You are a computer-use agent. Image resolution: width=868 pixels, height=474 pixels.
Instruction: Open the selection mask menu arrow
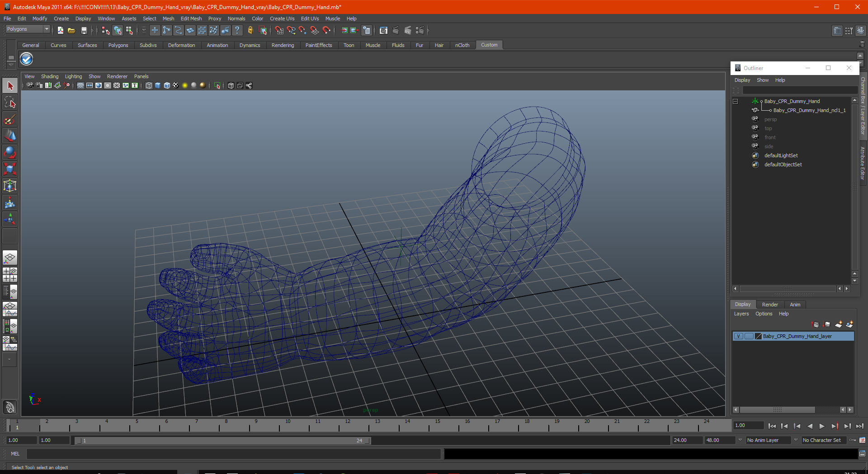(x=144, y=30)
